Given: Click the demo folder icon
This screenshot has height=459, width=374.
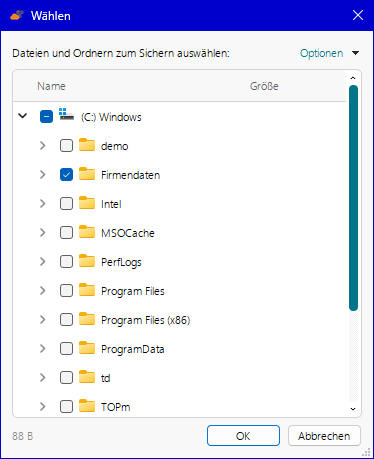Looking at the screenshot, I should coord(87,145).
